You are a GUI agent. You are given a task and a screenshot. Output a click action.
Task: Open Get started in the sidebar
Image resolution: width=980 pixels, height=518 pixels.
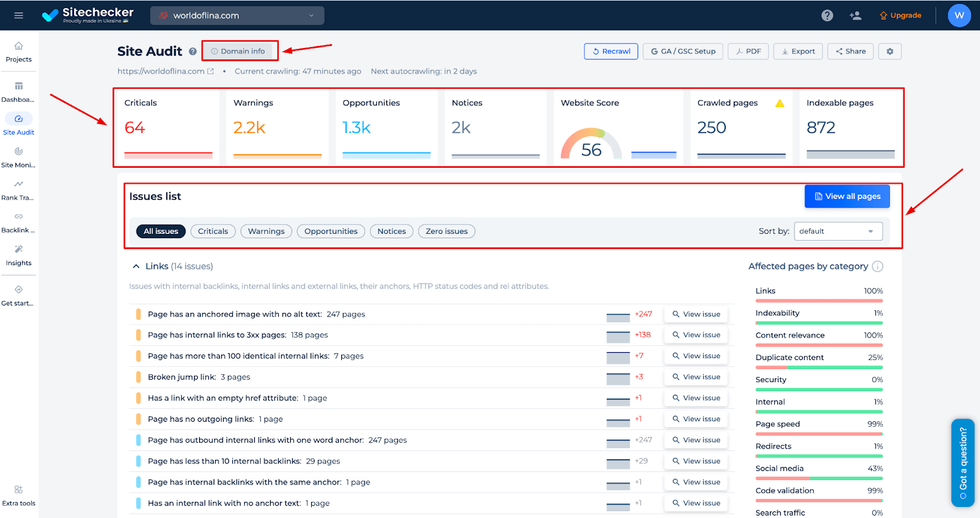[x=19, y=296]
